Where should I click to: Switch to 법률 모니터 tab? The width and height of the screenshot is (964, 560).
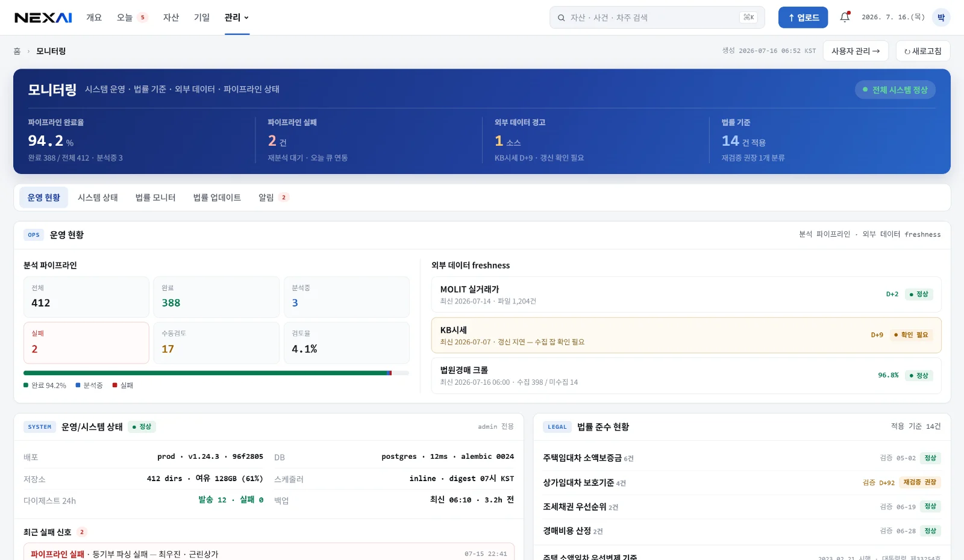[155, 198]
